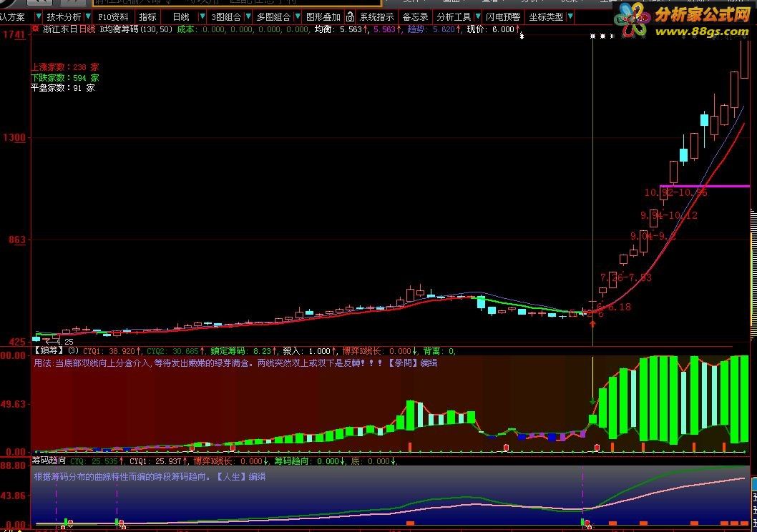Click the 浙江东日 stock name
The height and width of the screenshot is (532, 757).
(60, 29)
